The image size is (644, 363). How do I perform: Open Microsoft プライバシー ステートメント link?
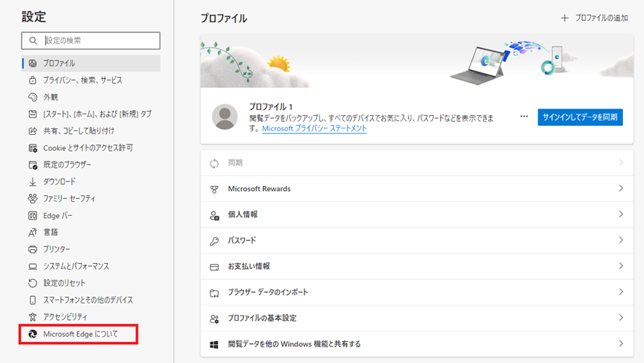314,129
